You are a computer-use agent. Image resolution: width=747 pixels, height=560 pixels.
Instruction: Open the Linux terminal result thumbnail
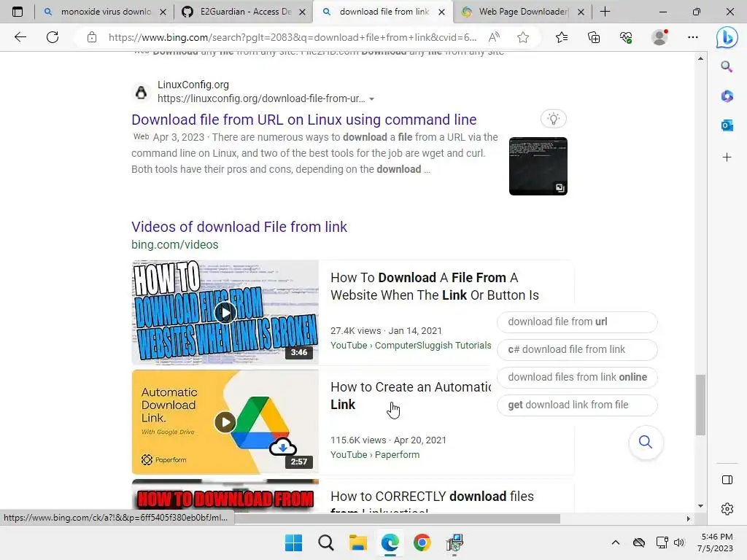(538, 166)
